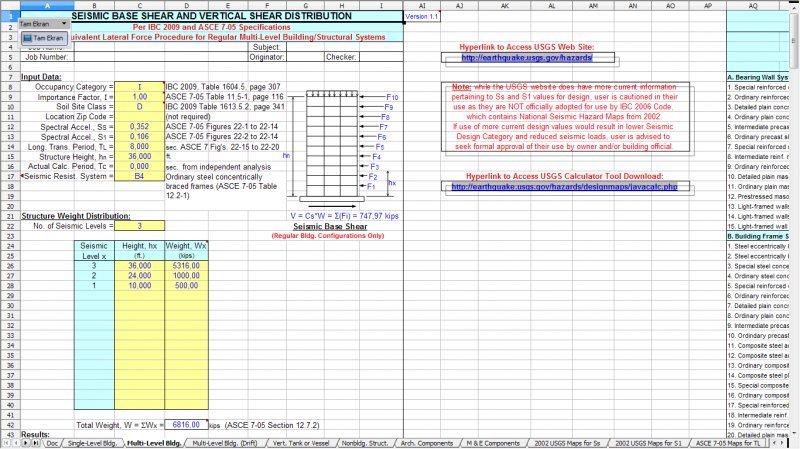The image size is (800, 449).
Task: Click the height cell 24,000
Action: pos(139,276)
